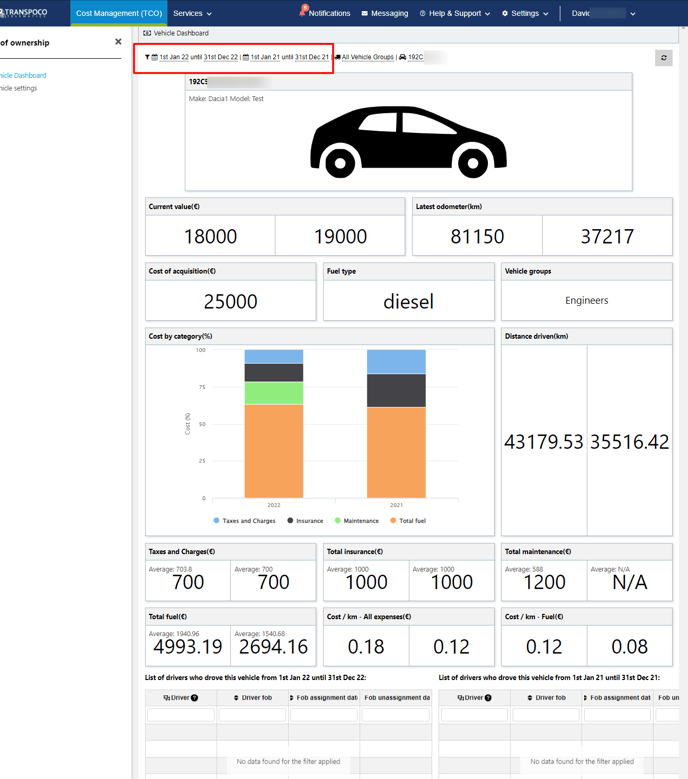688x779 pixels.
Task: Click the truck icon beside All Vehicle Groups
Action: point(338,57)
